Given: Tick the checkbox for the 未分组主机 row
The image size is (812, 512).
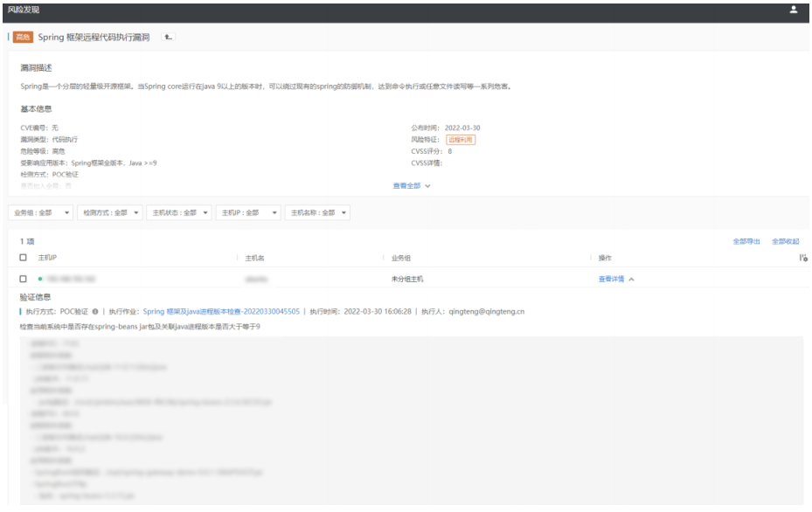Looking at the screenshot, I should tap(23, 279).
